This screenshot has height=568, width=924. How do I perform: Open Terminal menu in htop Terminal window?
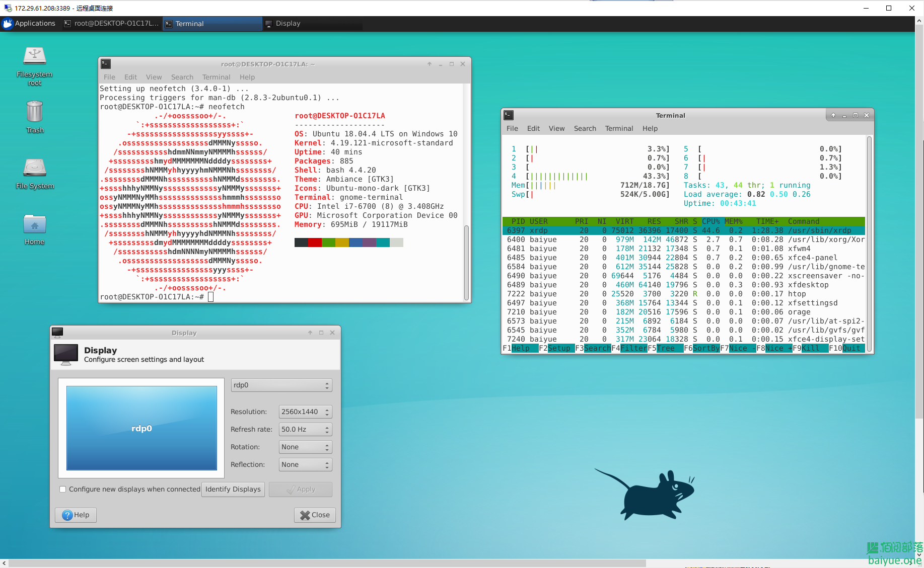[619, 128]
